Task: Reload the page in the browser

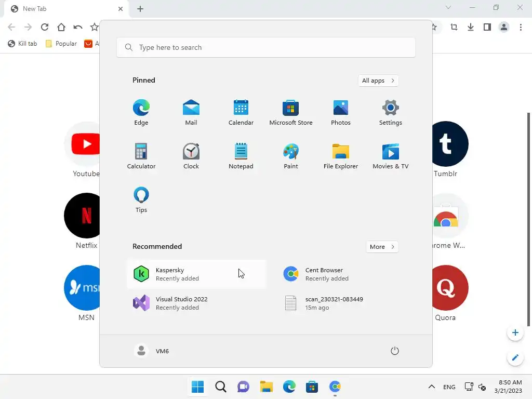Action: pos(45,27)
